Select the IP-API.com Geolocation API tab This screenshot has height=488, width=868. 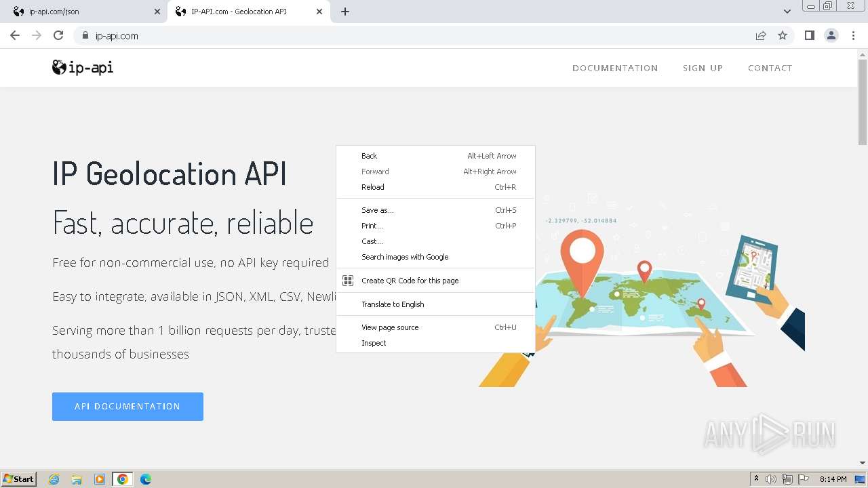pos(250,12)
